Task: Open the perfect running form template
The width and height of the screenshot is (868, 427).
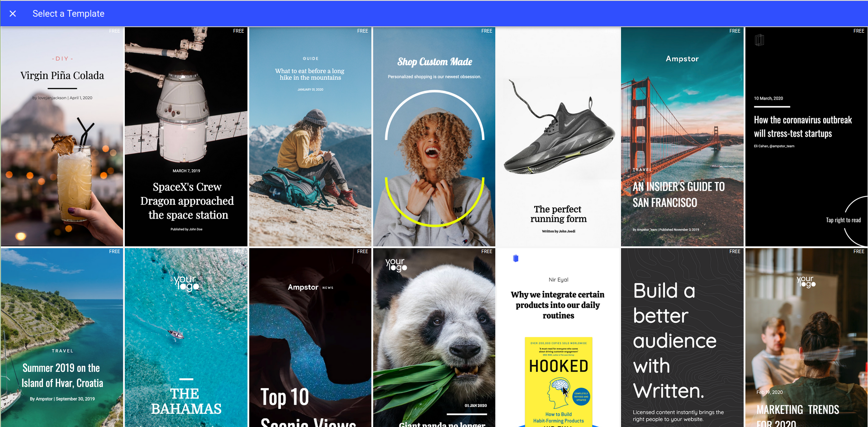Action: (x=558, y=137)
